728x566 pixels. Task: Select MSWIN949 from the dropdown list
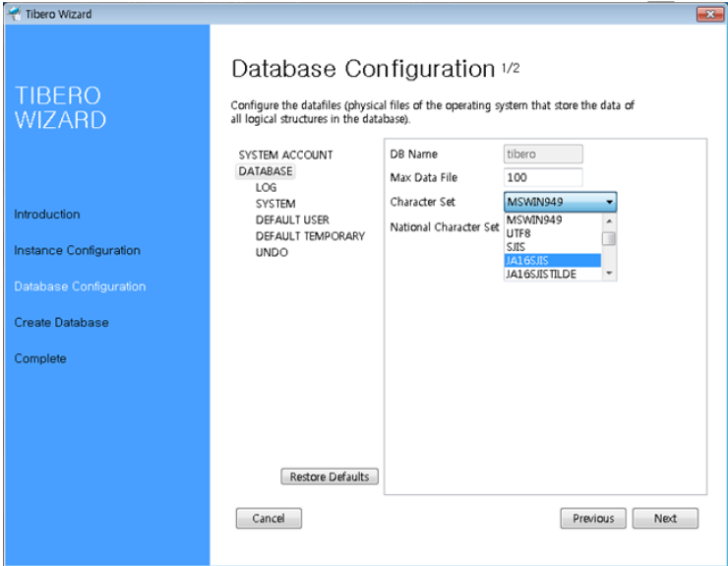pyautogui.click(x=553, y=220)
